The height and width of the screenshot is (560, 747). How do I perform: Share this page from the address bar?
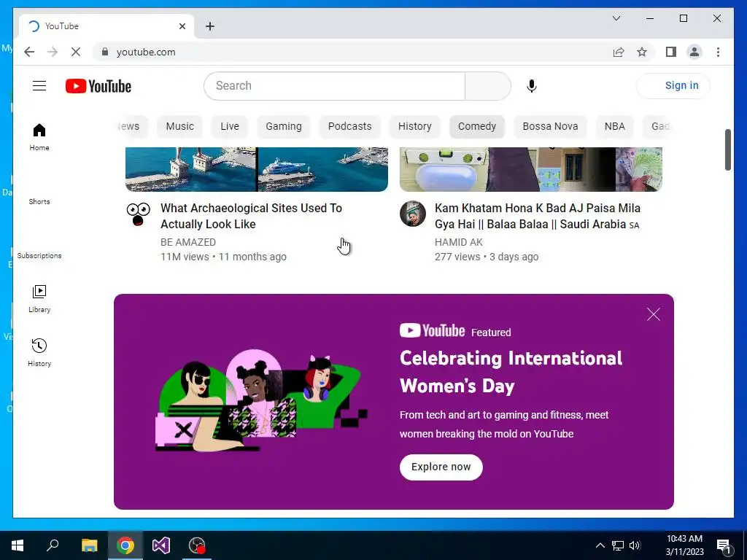click(619, 52)
